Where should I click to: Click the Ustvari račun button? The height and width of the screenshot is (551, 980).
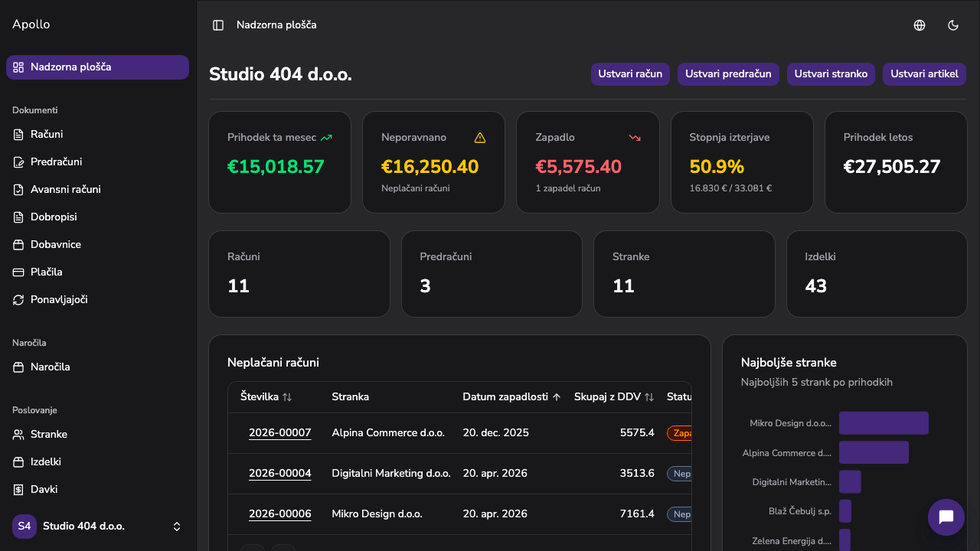click(x=630, y=74)
